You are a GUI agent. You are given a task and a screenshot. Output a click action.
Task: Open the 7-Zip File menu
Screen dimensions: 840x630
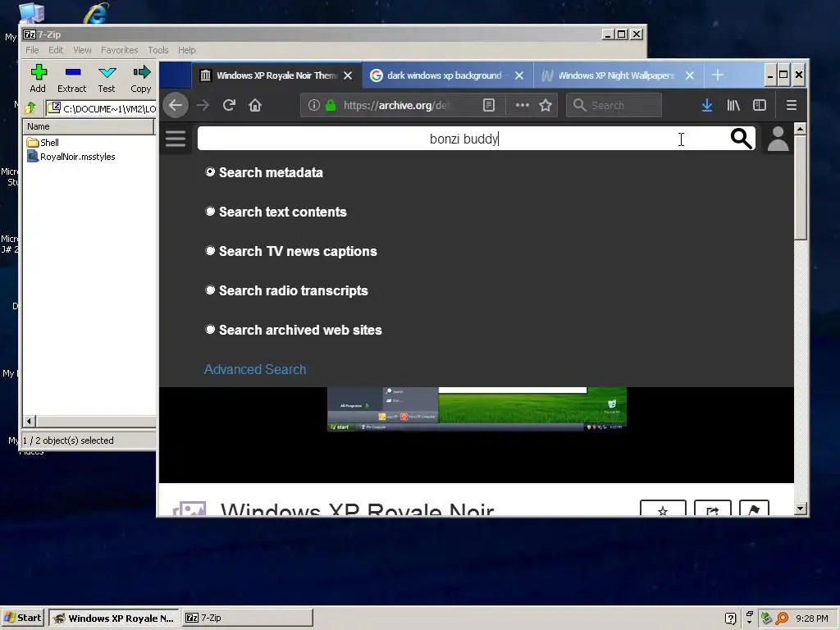pyautogui.click(x=32, y=50)
